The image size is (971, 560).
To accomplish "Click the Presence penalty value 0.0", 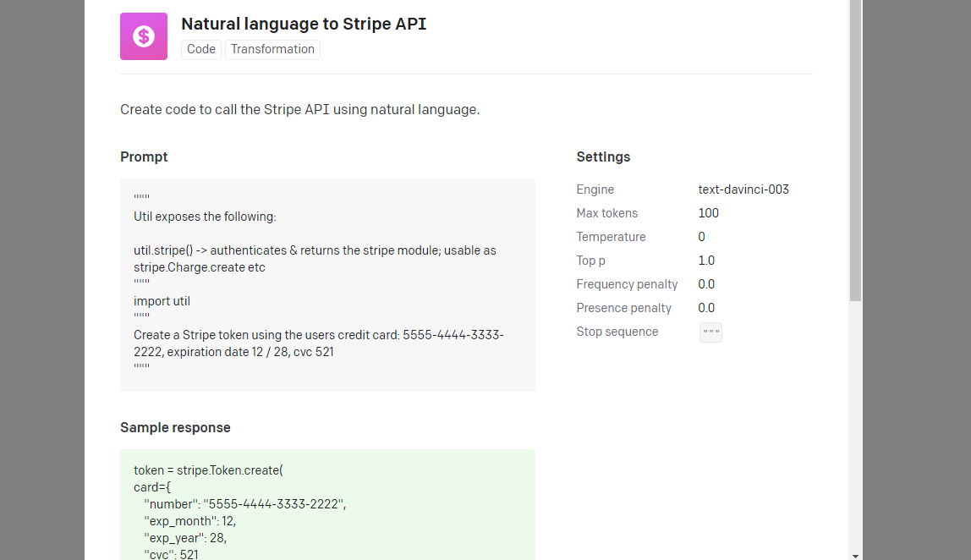I will (x=706, y=308).
